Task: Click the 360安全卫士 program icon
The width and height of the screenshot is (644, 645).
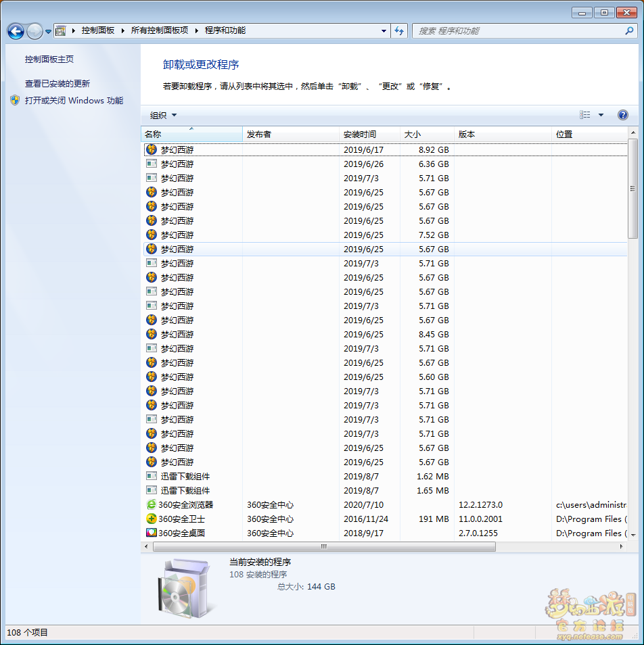Action: (x=152, y=519)
